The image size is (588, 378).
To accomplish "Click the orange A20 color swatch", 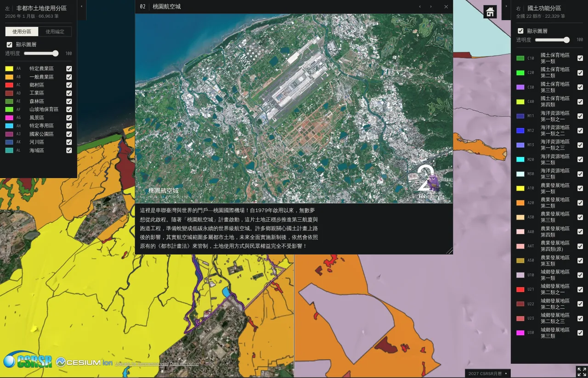I will [x=520, y=203].
